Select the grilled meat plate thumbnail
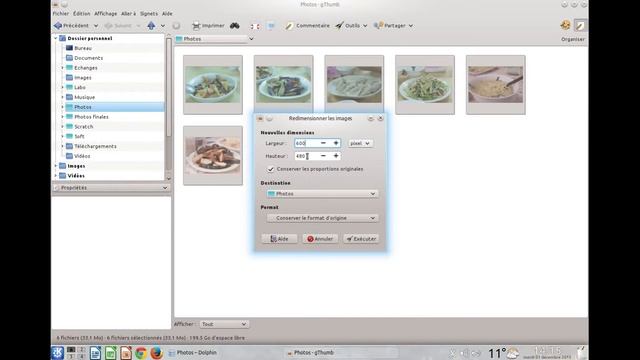The image size is (640, 360). click(x=213, y=156)
